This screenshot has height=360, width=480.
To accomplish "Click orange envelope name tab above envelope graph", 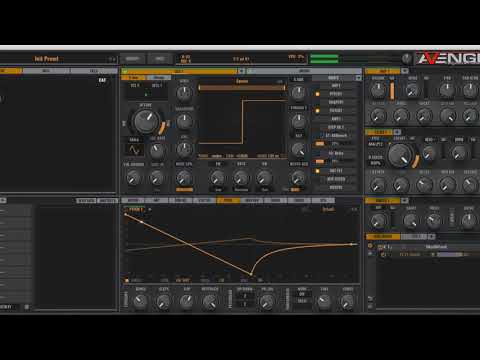I will (136, 209).
